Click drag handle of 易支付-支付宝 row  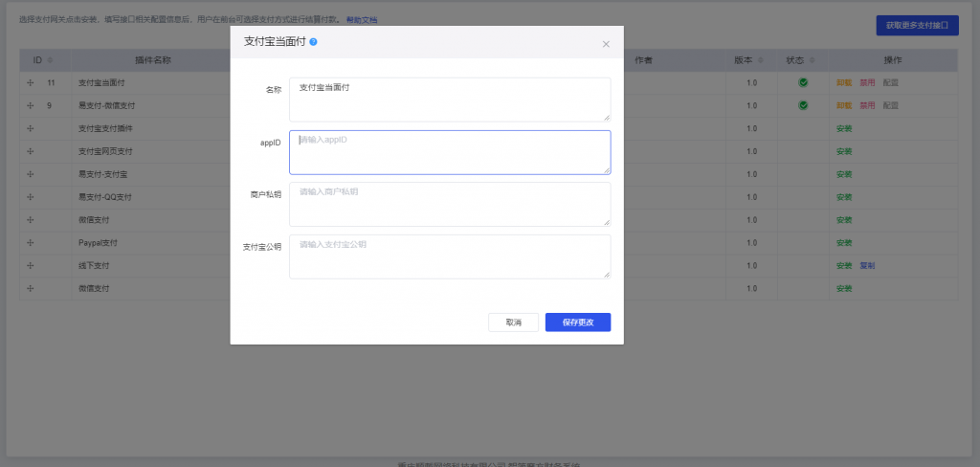(30, 174)
